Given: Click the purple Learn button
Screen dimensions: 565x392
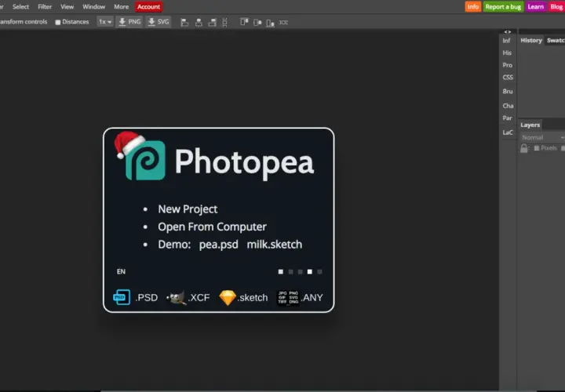Looking at the screenshot, I should click(535, 7).
